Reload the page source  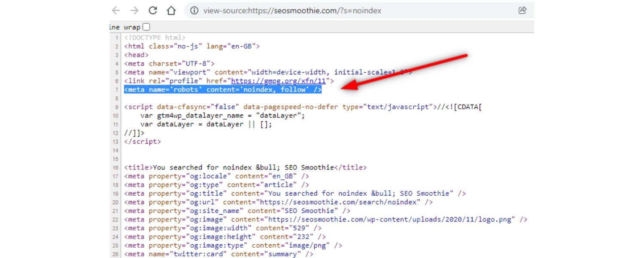153,10
